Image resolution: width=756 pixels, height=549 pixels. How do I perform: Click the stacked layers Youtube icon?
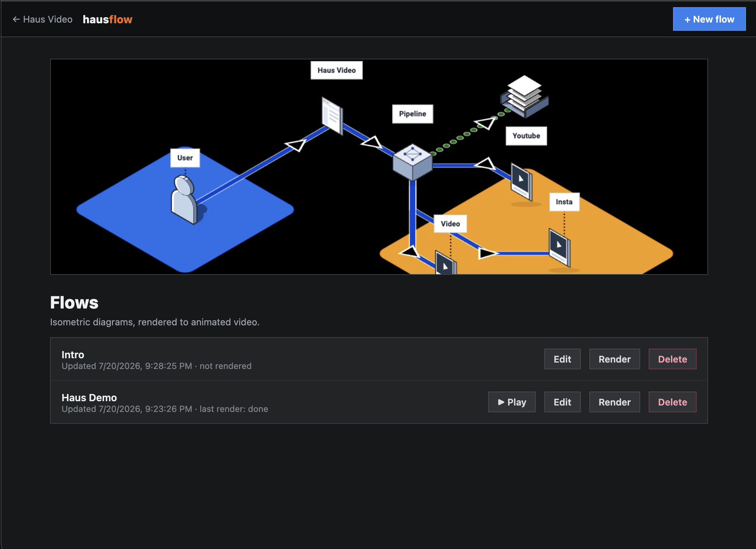524,96
